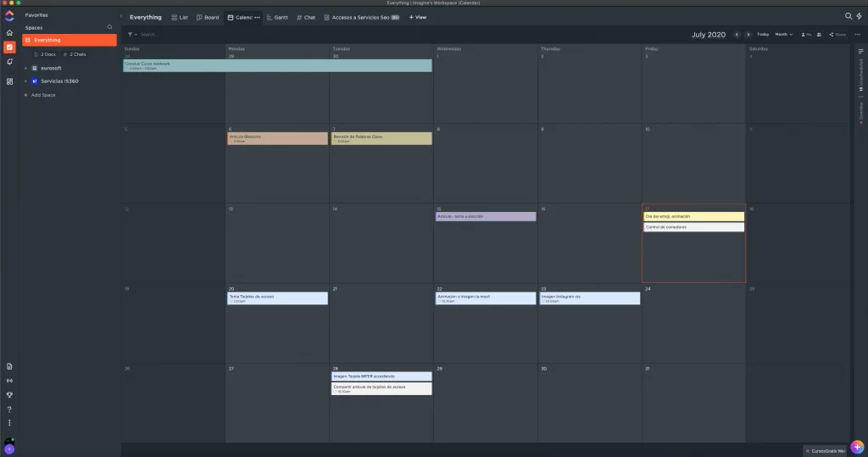Open CursosGratis minimized tray item
This screenshot has height=457, width=868.
(825, 451)
